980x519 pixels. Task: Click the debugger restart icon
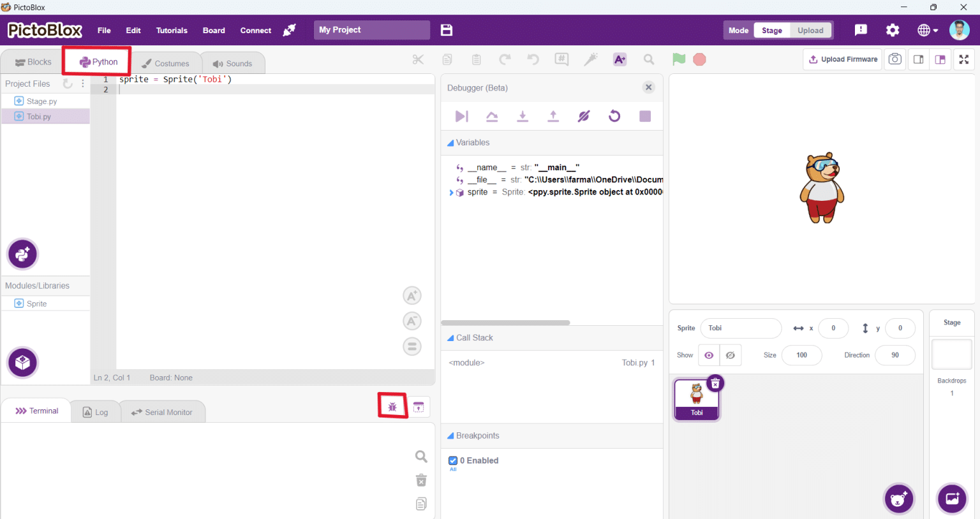[x=614, y=116]
